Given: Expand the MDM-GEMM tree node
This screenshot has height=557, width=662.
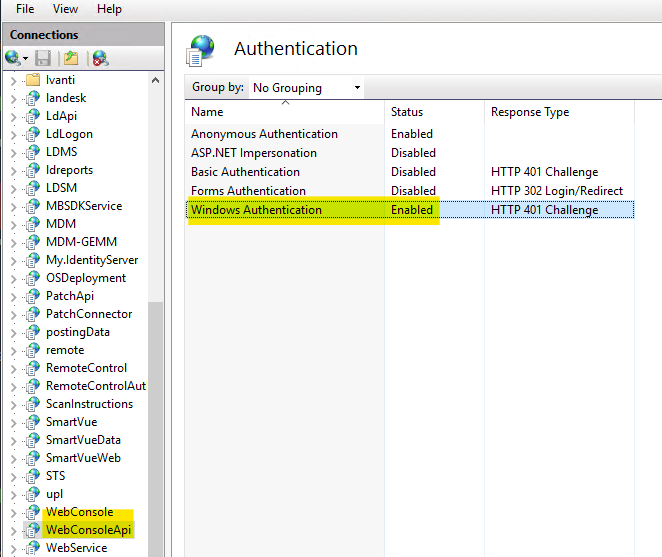Looking at the screenshot, I should [14, 243].
